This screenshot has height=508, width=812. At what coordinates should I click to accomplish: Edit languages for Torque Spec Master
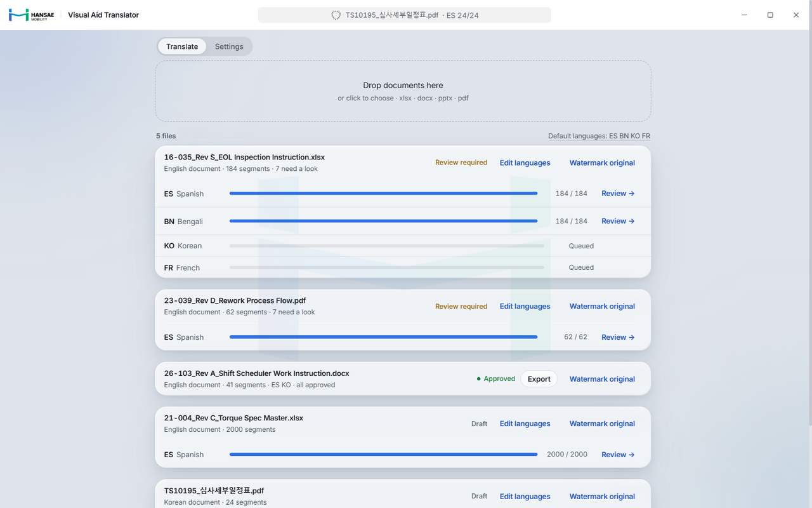[x=525, y=424]
